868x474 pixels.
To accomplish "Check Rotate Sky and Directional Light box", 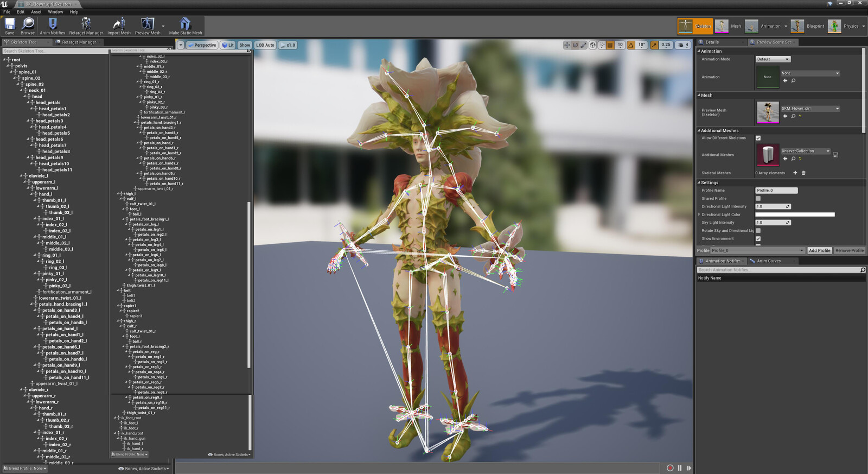I will 758,230.
